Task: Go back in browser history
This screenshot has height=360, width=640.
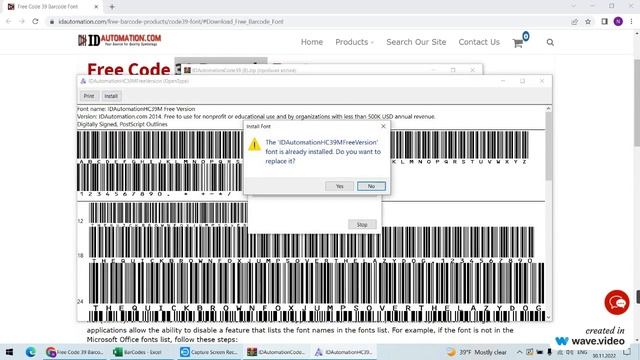Action: click(9, 21)
